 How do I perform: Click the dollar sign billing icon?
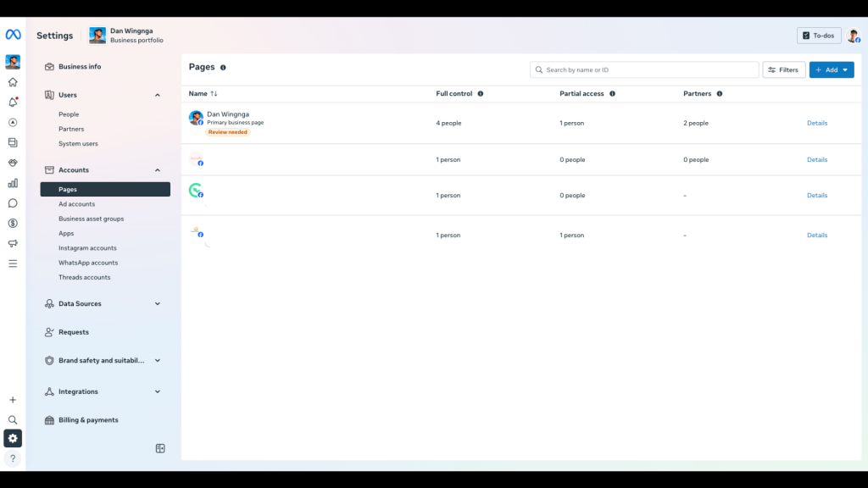(13, 224)
